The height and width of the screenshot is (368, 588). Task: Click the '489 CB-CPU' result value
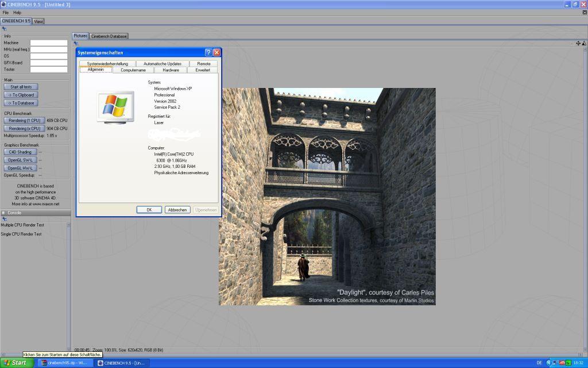pyautogui.click(x=57, y=121)
